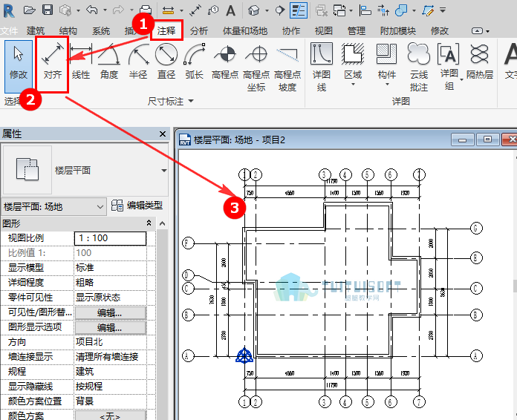
Task: Click the Print icon in quick access toolbar
Action: (x=146, y=10)
